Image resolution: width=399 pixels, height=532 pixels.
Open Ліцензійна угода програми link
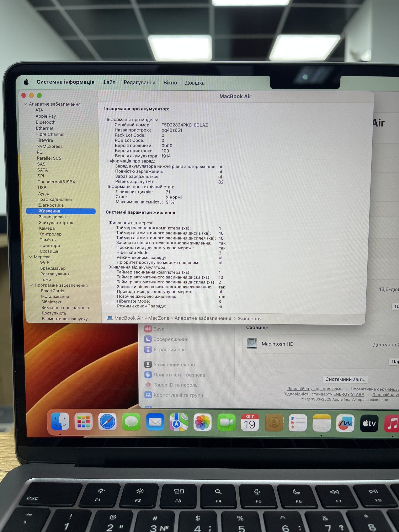(x=315, y=389)
